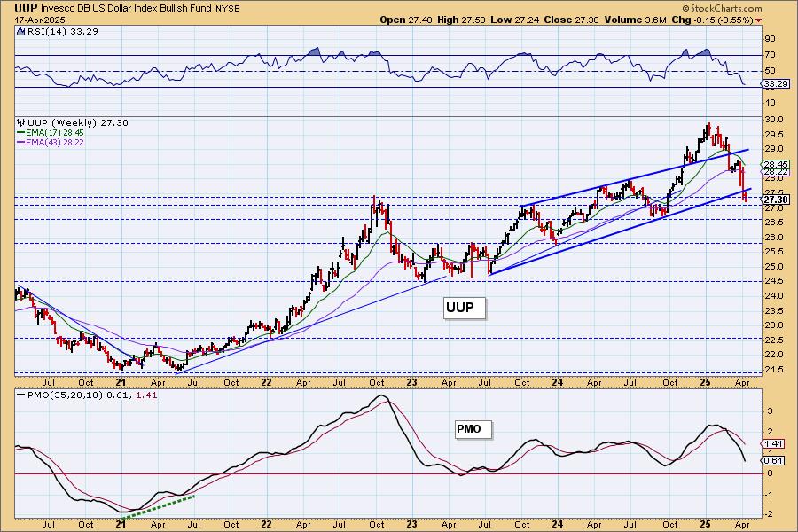Click the 28.45 green price tag on right axis
Screen dimensions: 798x532
(x=776, y=164)
